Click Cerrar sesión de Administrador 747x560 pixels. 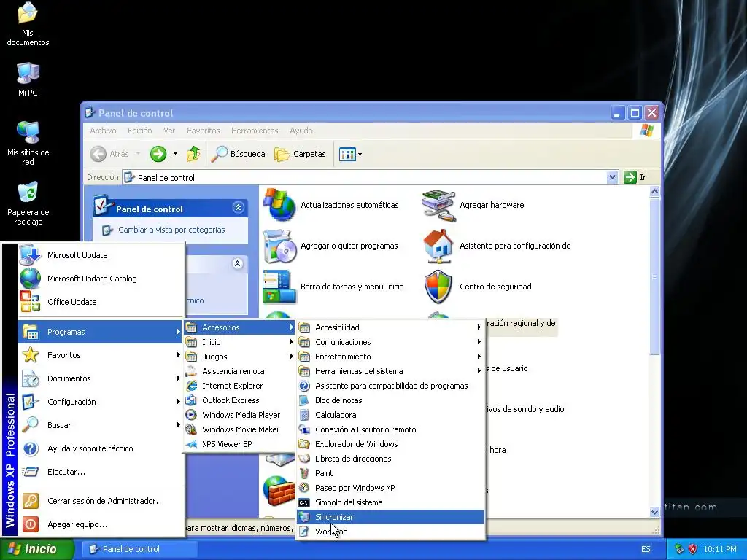[x=101, y=501]
